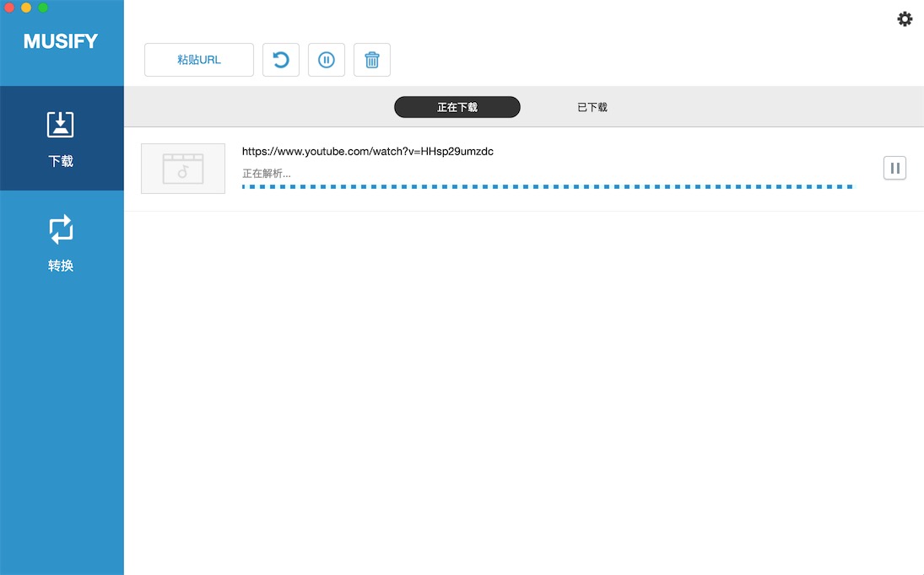Image resolution: width=924 pixels, height=575 pixels.
Task: Switch to the 已下载 tab
Action: coord(592,107)
